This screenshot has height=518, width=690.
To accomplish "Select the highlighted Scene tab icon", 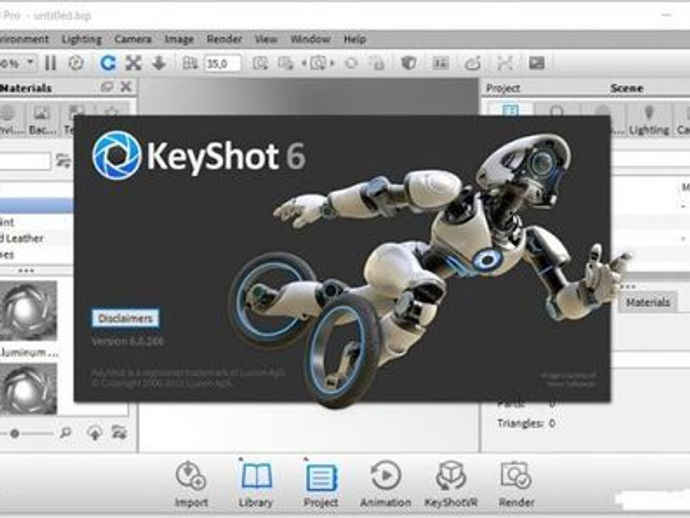I will pyautogui.click(x=510, y=110).
